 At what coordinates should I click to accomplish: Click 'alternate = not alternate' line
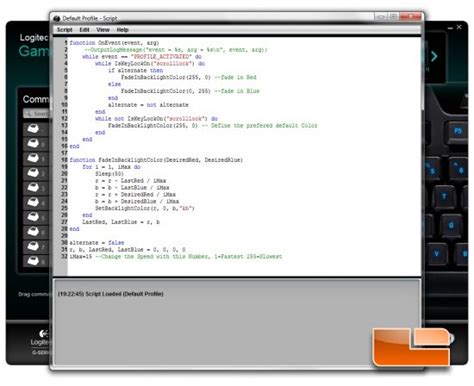pyautogui.click(x=148, y=105)
